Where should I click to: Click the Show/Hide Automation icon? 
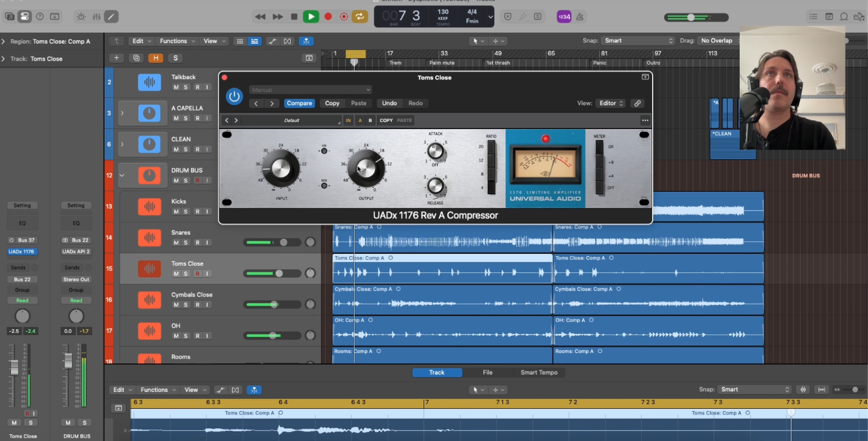(x=272, y=41)
